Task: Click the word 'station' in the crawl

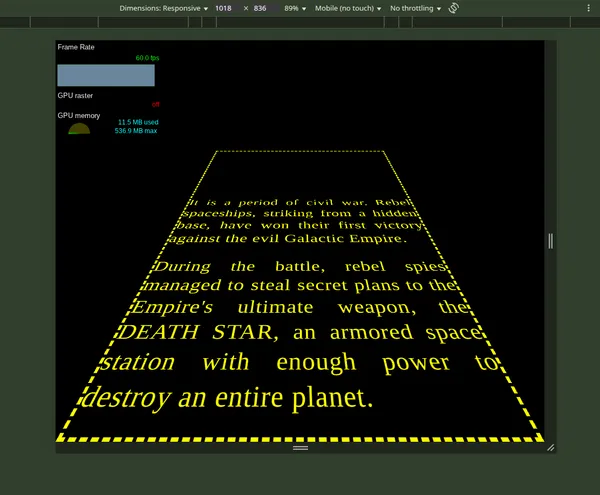Action: pyautogui.click(x=138, y=362)
